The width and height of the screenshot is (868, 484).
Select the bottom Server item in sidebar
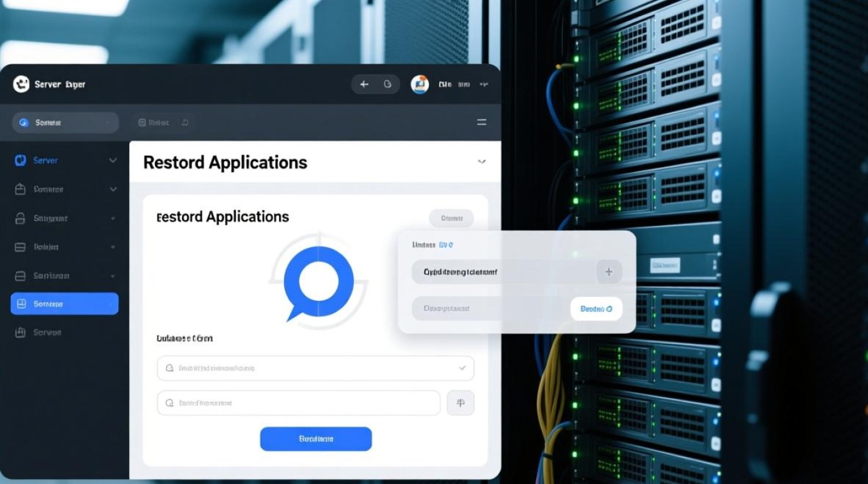(47, 332)
